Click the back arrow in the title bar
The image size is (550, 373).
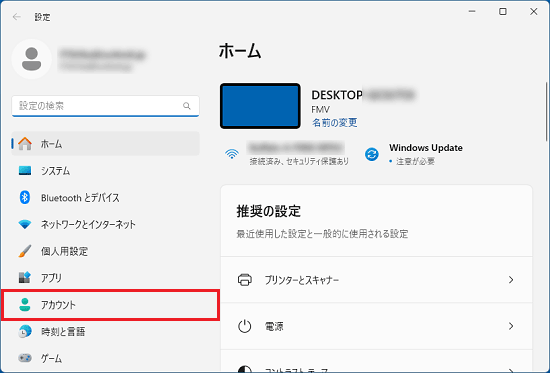(x=16, y=17)
